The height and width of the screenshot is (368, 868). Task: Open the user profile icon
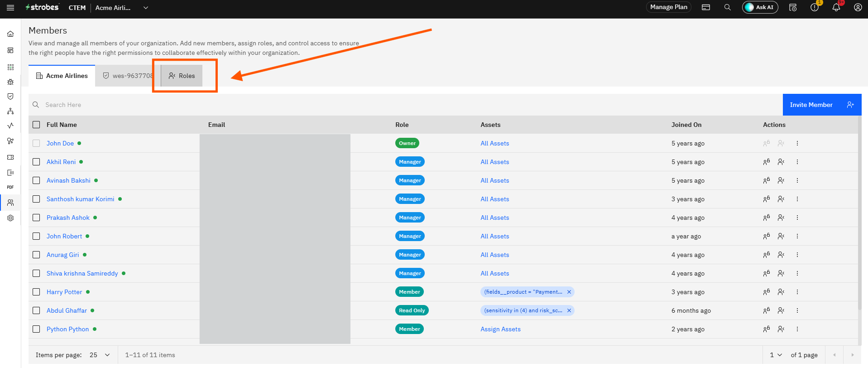[858, 7]
